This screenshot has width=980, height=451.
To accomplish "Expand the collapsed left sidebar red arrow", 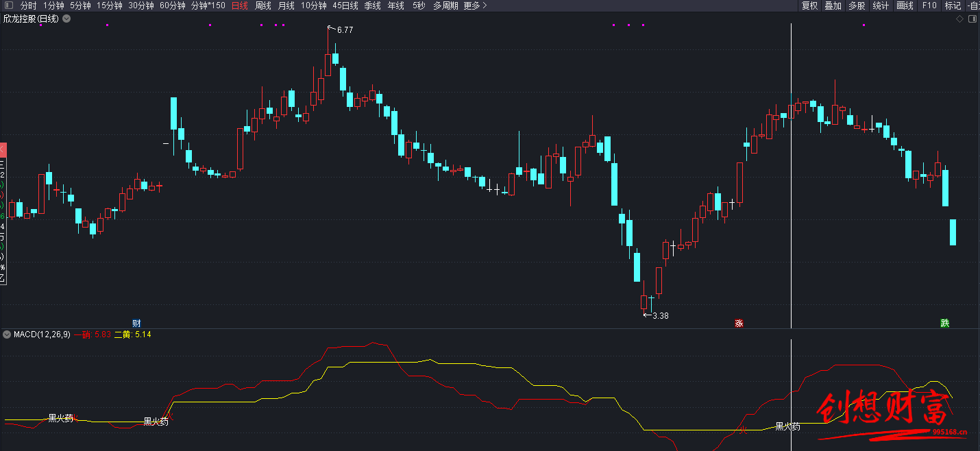I will [x=3, y=148].
